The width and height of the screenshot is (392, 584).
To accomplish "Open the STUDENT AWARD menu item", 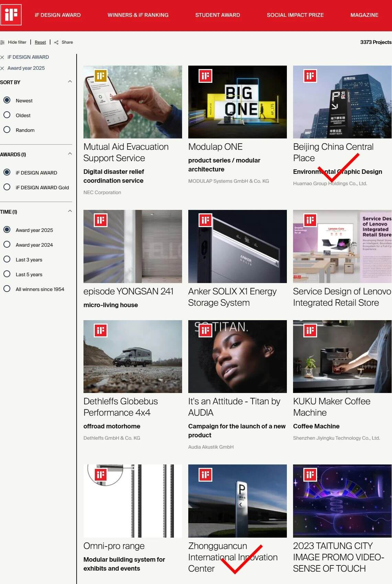I will click(x=217, y=15).
